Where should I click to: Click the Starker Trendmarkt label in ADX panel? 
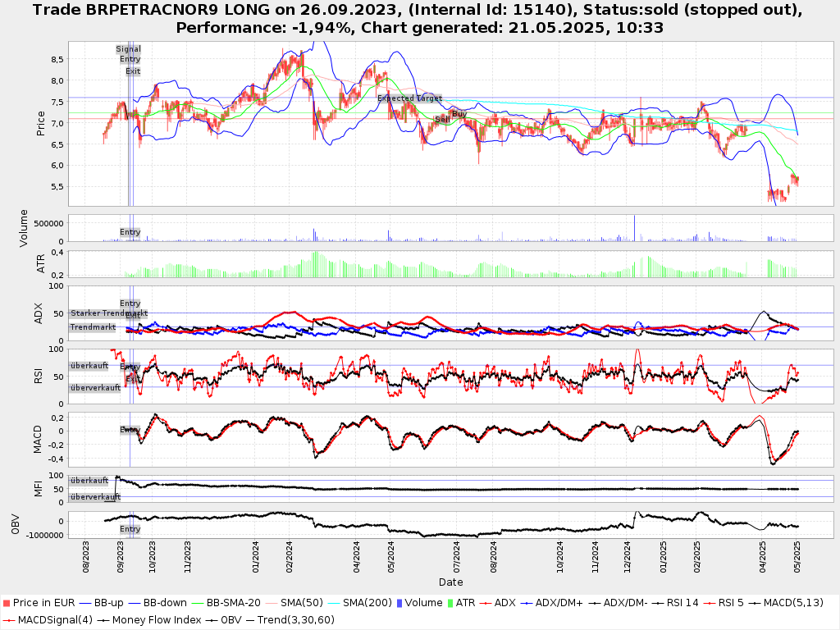point(108,313)
